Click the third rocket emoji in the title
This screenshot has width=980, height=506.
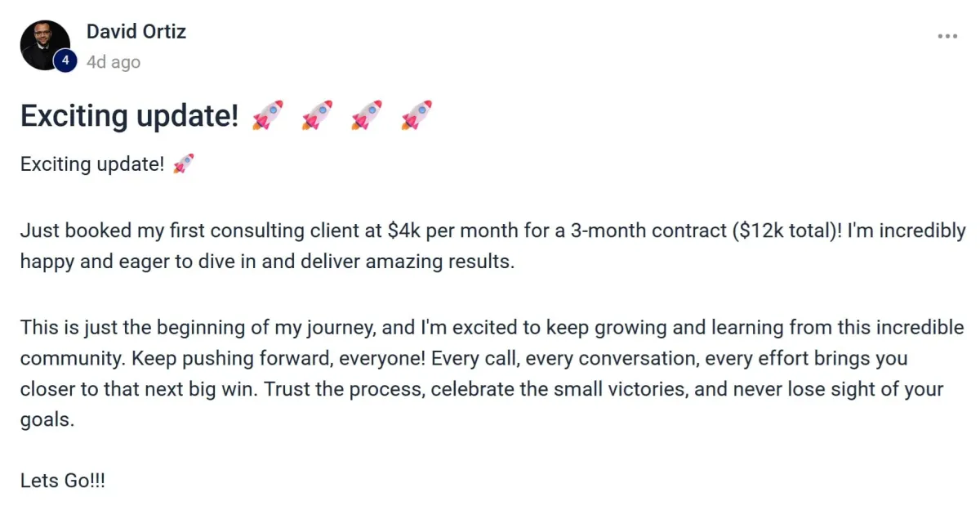(x=367, y=115)
